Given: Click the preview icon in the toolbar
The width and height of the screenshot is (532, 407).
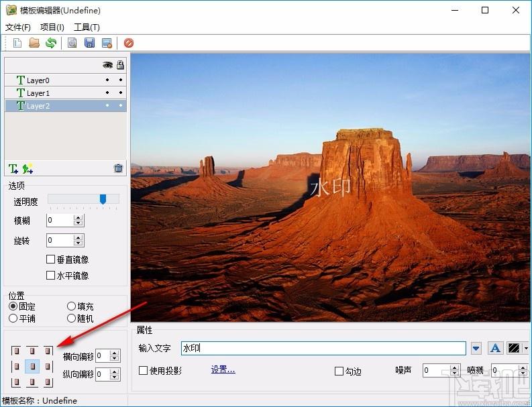Looking at the screenshot, I should point(72,43).
